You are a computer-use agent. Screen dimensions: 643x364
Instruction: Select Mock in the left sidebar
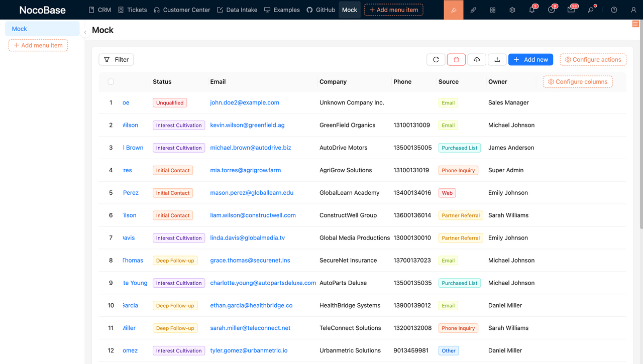click(x=42, y=29)
